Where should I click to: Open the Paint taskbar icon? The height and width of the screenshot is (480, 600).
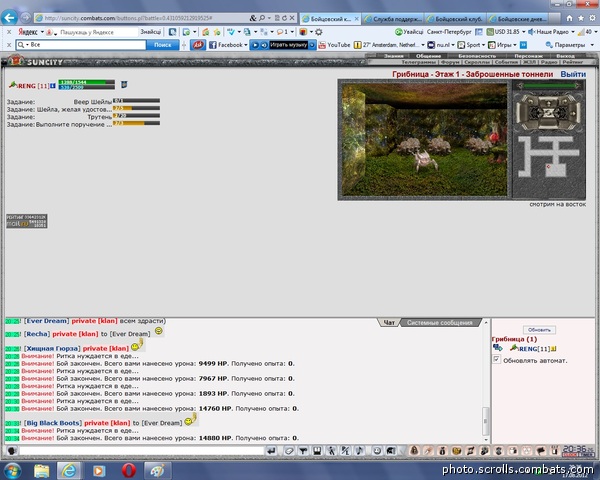tap(157, 470)
